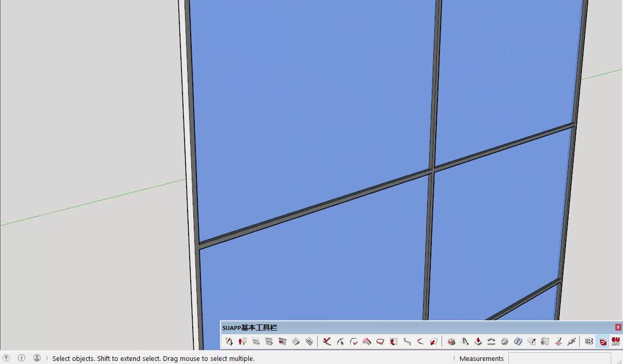Click the geo-location status bar icon
The image size is (623, 364).
coord(6,358)
